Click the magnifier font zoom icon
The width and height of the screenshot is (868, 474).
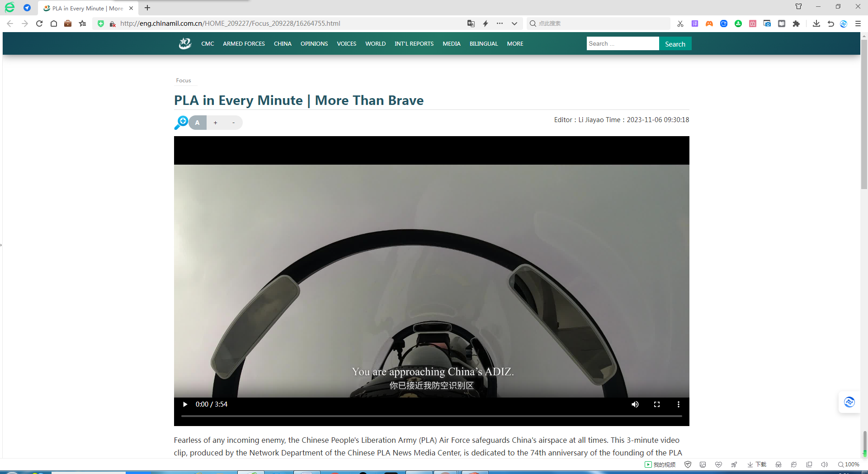click(x=181, y=122)
